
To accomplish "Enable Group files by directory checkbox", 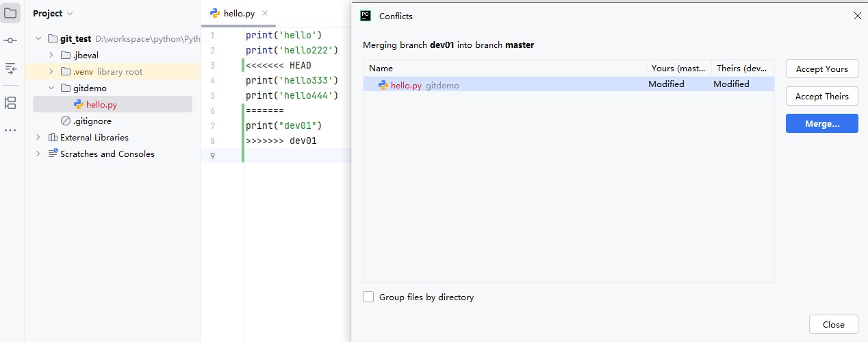I will tap(368, 297).
